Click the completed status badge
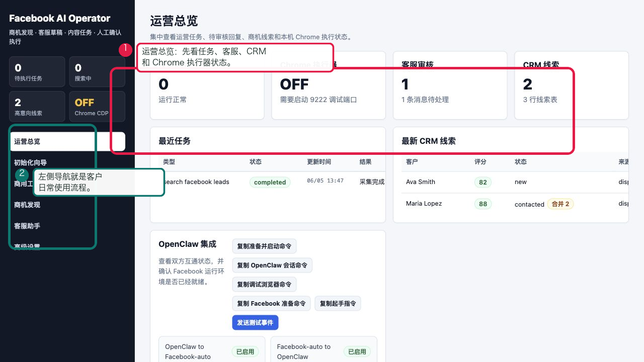Viewport: 644px width, 362px height. coord(270,182)
